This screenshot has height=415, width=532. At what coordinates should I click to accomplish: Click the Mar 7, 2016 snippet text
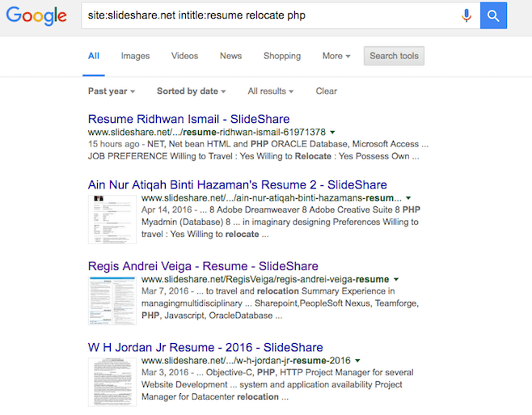pyautogui.click(x=281, y=303)
